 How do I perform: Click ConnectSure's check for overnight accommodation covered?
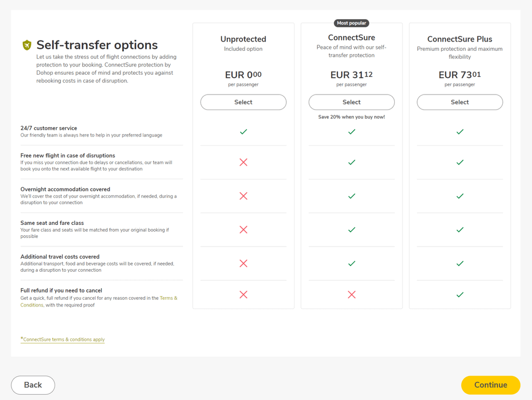[352, 196]
